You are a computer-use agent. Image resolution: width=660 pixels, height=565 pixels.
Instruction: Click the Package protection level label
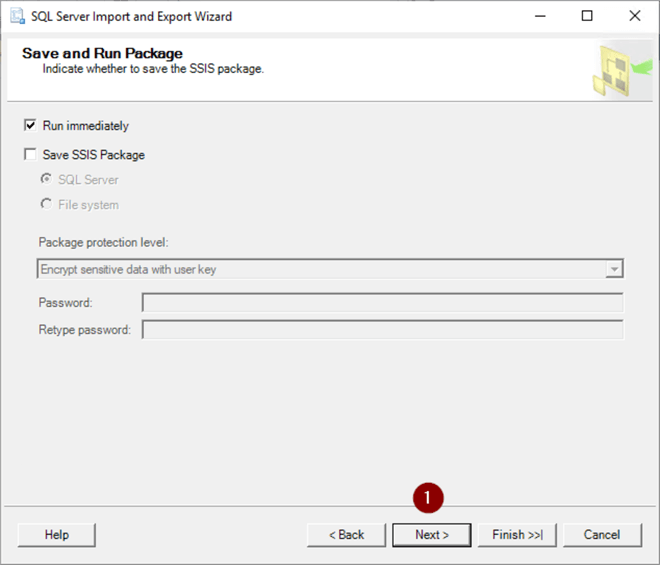104,243
